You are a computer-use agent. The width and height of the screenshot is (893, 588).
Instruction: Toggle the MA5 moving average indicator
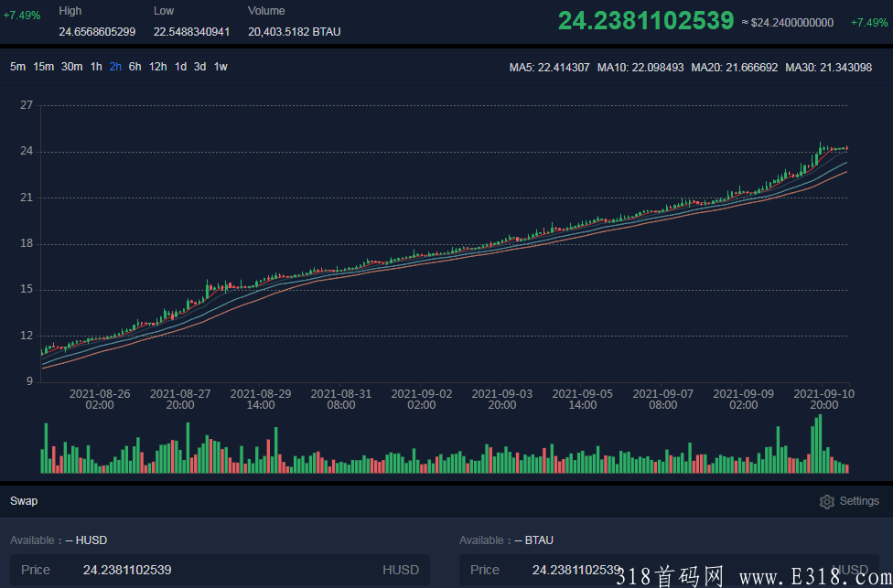[x=549, y=67]
